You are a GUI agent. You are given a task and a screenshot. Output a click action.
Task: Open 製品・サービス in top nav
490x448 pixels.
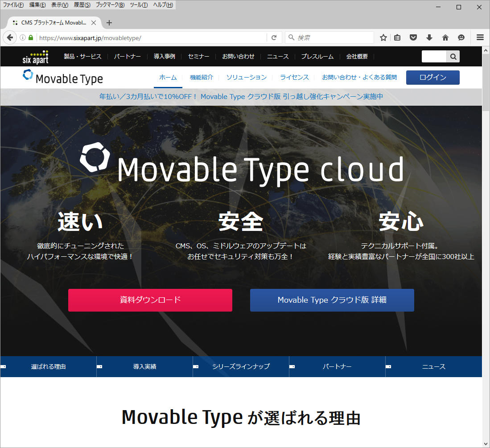tap(82, 57)
